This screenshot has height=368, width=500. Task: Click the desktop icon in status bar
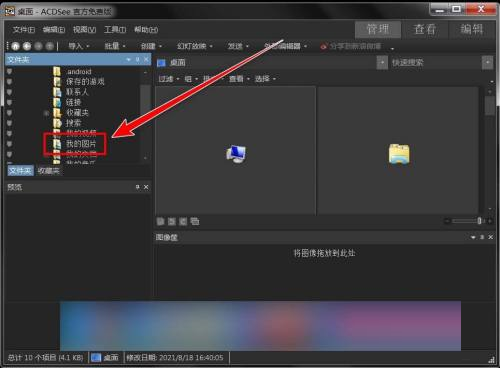tap(96, 358)
